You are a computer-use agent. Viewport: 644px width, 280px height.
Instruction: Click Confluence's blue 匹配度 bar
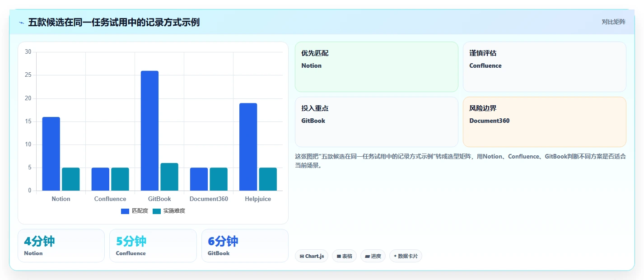pyautogui.click(x=100, y=179)
